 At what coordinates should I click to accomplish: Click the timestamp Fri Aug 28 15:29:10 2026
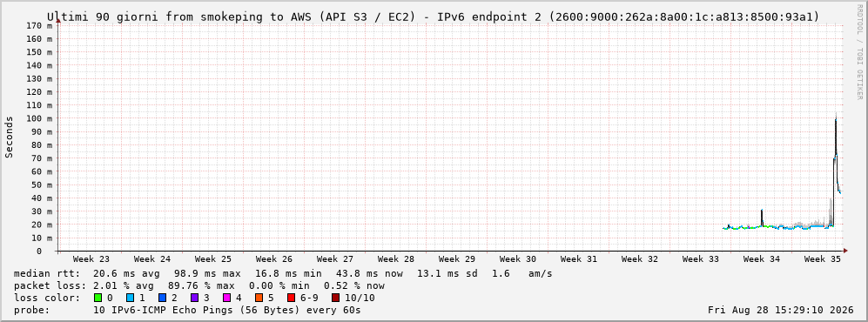pos(781,310)
